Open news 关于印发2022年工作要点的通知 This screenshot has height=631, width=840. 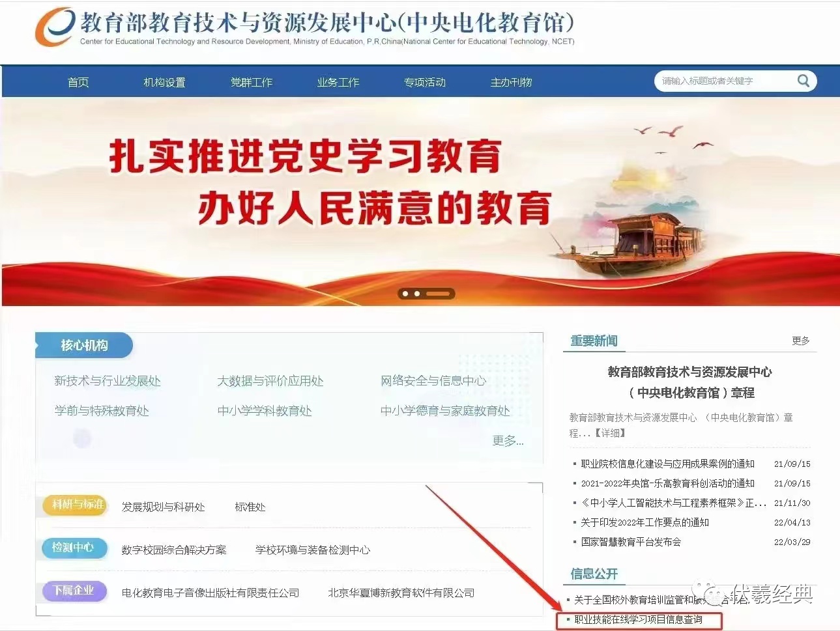(644, 522)
